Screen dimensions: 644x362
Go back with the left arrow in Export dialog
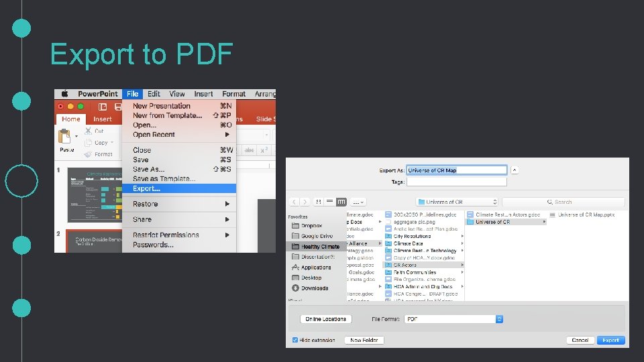pyautogui.click(x=294, y=202)
